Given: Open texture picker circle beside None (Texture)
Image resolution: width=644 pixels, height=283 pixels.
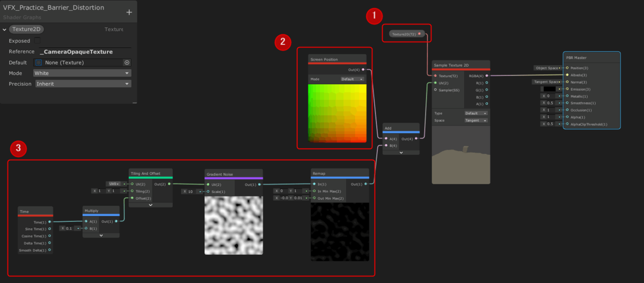Looking at the screenshot, I should click(127, 63).
